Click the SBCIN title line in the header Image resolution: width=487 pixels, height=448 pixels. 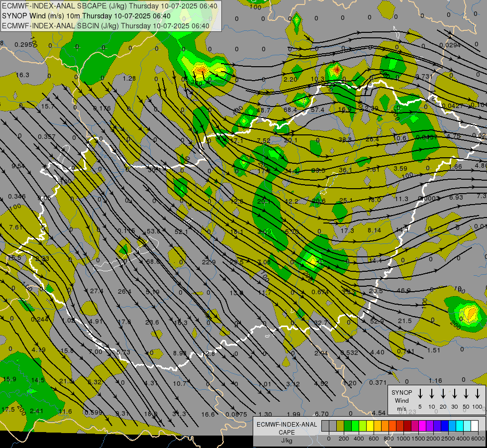pos(105,26)
